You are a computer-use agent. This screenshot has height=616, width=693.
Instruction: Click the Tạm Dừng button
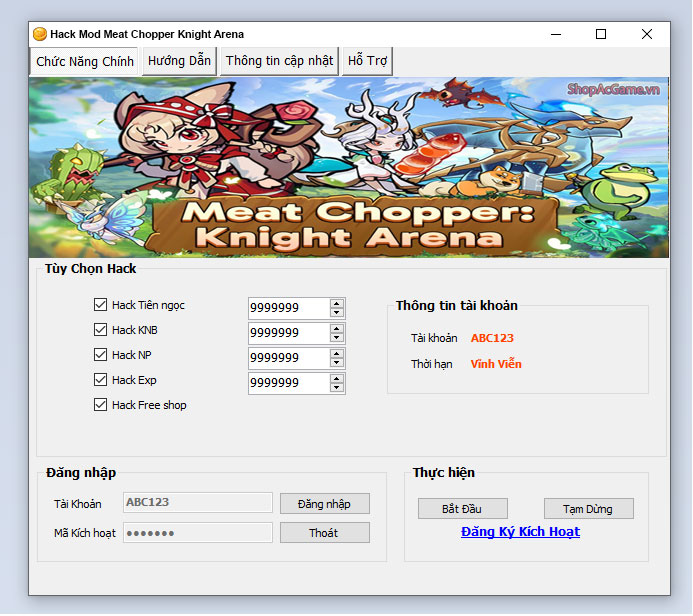click(x=589, y=509)
